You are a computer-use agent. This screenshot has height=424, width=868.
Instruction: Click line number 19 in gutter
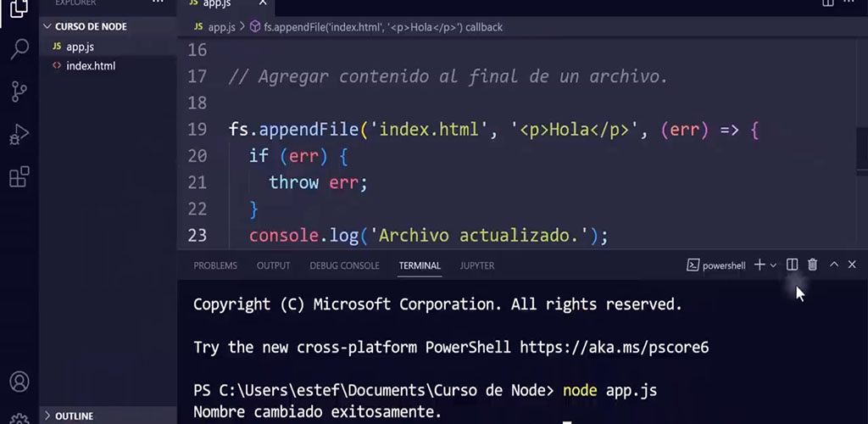click(197, 130)
